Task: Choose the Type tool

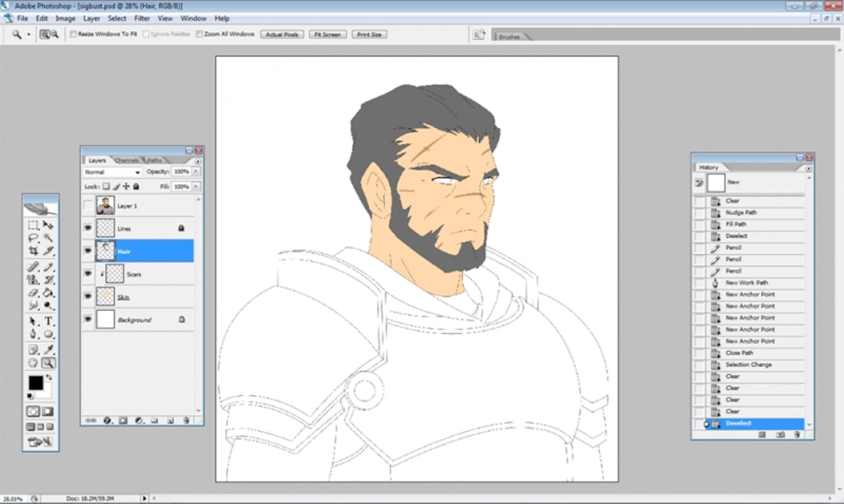Action: pyautogui.click(x=49, y=321)
